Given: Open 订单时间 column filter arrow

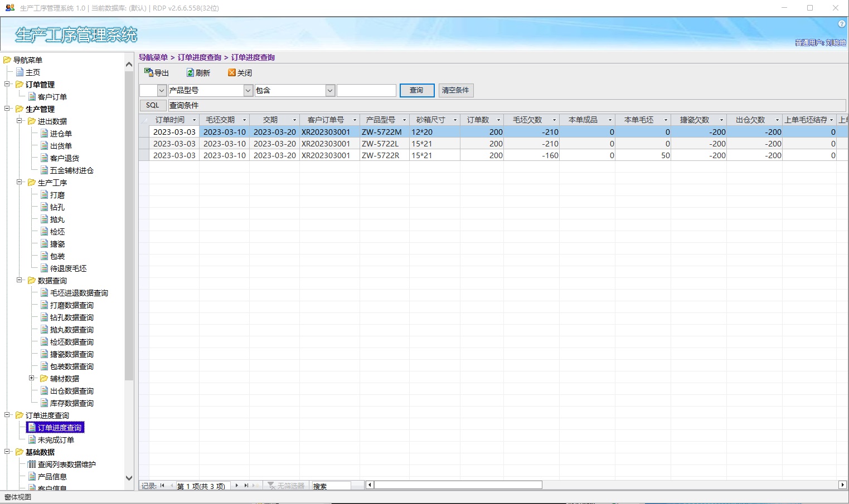Looking at the screenshot, I should (x=195, y=120).
